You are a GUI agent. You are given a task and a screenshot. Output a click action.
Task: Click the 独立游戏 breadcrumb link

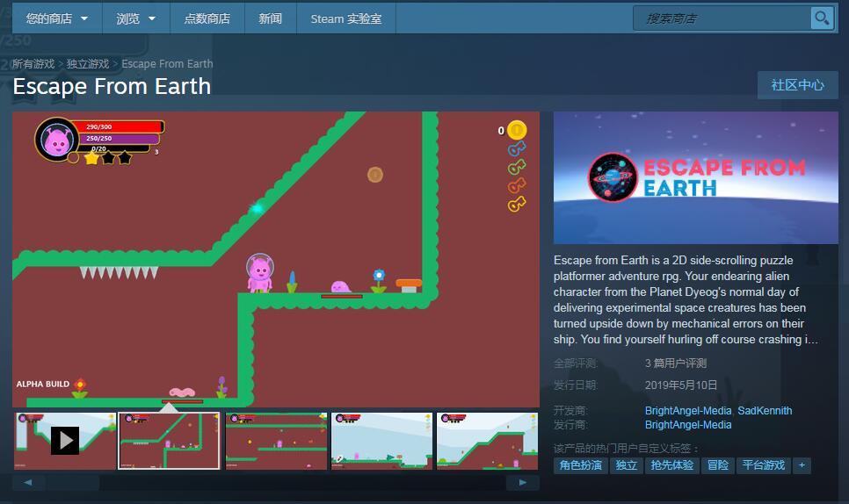click(x=88, y=64)
